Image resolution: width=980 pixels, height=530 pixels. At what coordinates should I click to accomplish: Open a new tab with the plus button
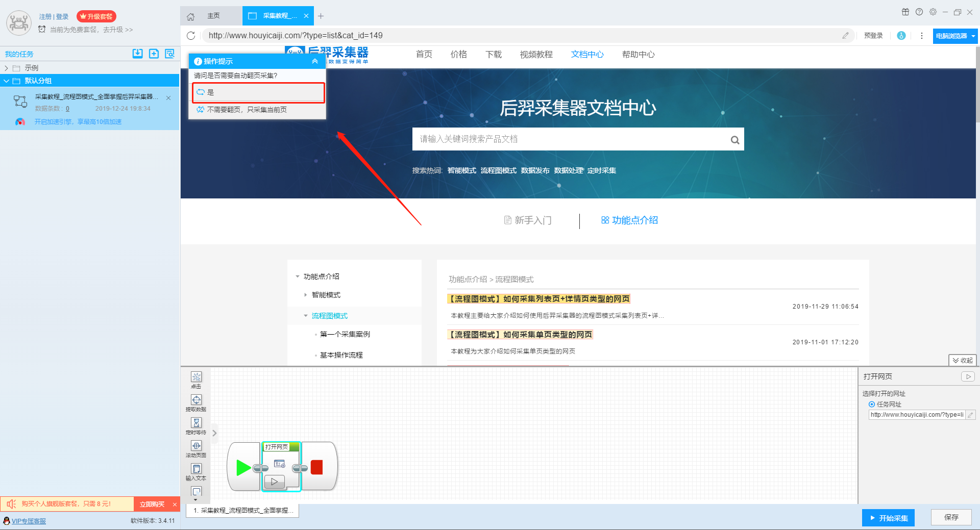(x=321, y=16)
